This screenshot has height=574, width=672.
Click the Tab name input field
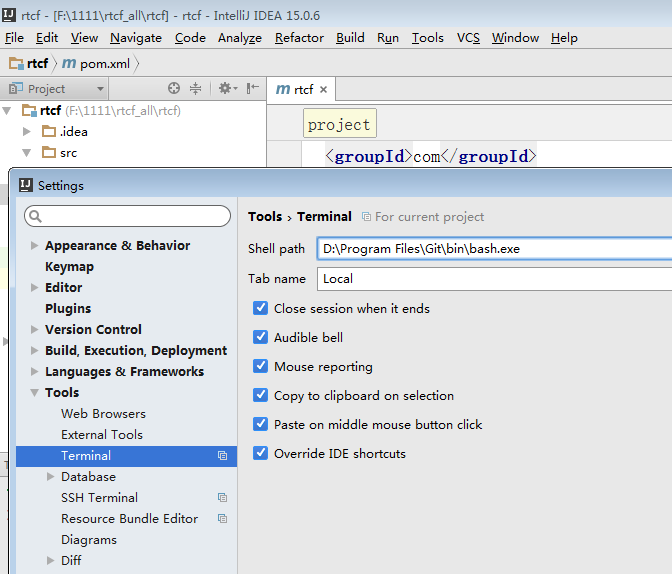pos(495,279)
